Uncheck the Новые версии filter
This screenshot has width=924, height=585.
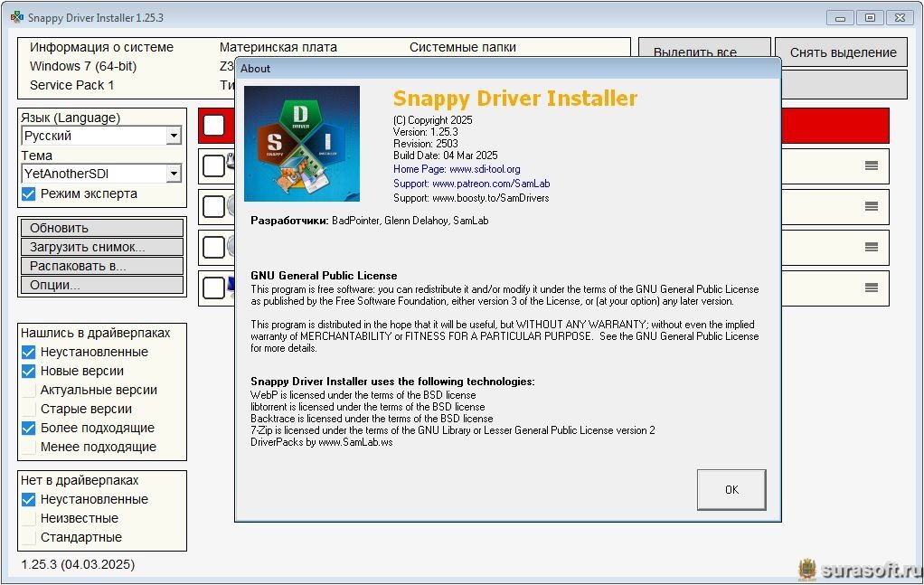(x=29, y=371)
